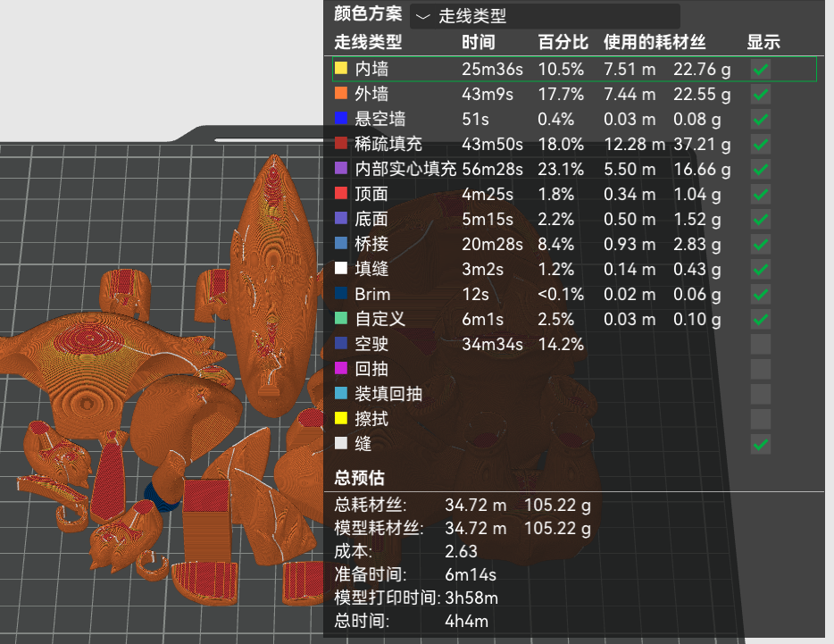Click the 34m34s travel time value
Image resolution: width=834 pixels, height=644 pixels.
492,345
